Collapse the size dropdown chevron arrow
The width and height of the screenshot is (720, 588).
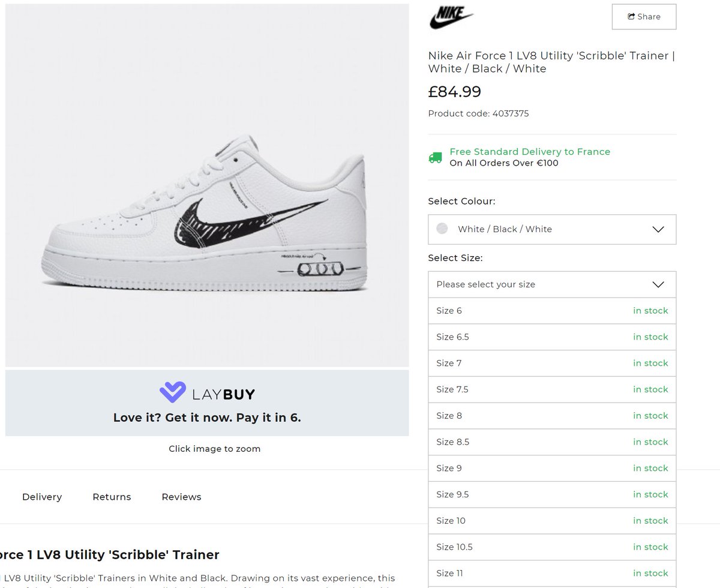click(658, 284)
